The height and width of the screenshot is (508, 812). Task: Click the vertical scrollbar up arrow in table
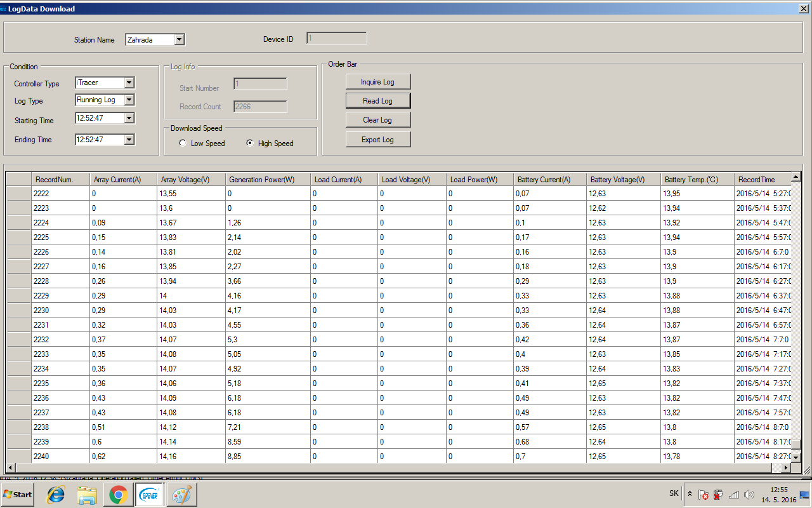tap(796, 178)
